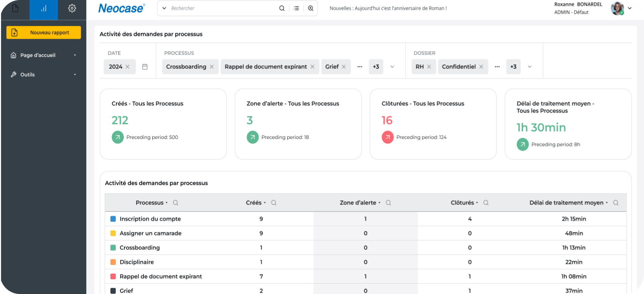This screenshot has width=644, height=294.
Task: Click red swatch for Rappel de document expirant row
Action: coord(113,277)
